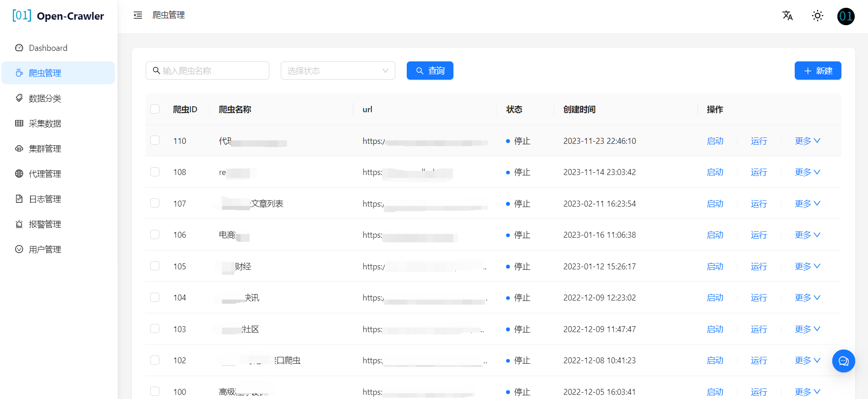Image resolution: width=868 pixels, height=399 pixels.
Task: Click the 爬虫管理 breadcrumb title
Action: point(169,15)
